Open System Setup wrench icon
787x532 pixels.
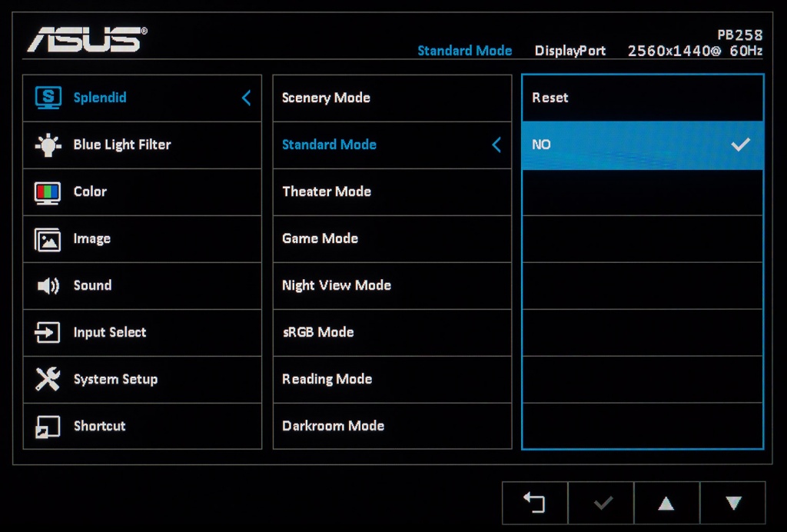tap(48, 379)
